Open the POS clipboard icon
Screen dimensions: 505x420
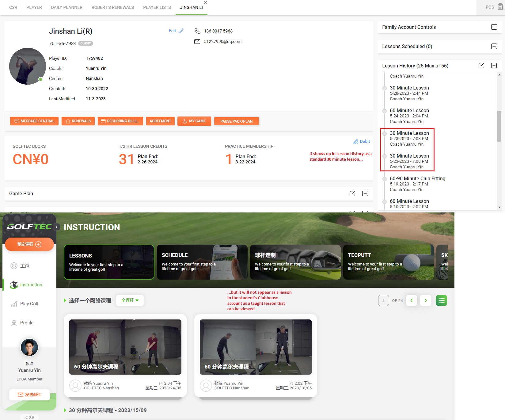tap(500, 7)
